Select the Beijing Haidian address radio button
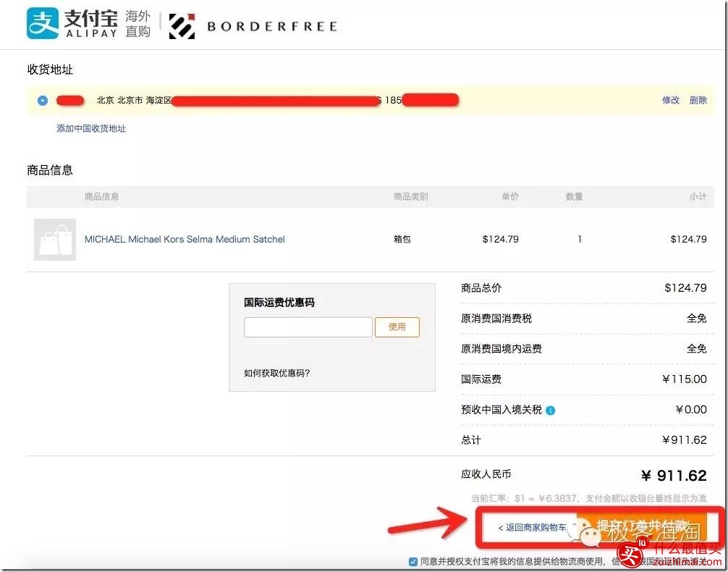The width and height of the screenshot is (728, 572). 42,101
